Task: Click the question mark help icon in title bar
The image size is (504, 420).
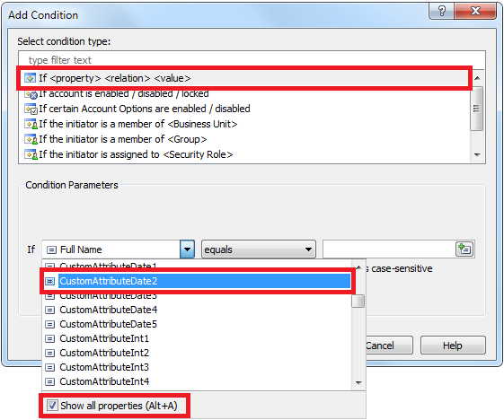Action: coord(442,12)
